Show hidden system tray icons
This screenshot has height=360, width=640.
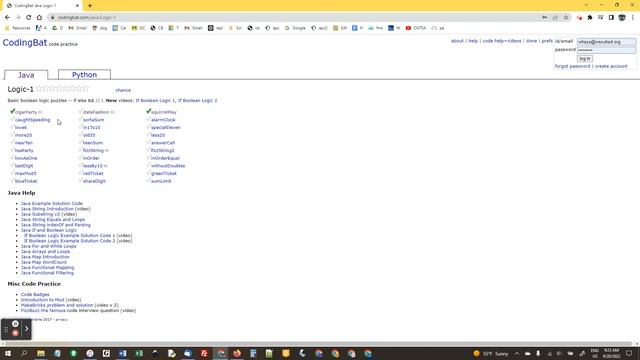(517, 353)
